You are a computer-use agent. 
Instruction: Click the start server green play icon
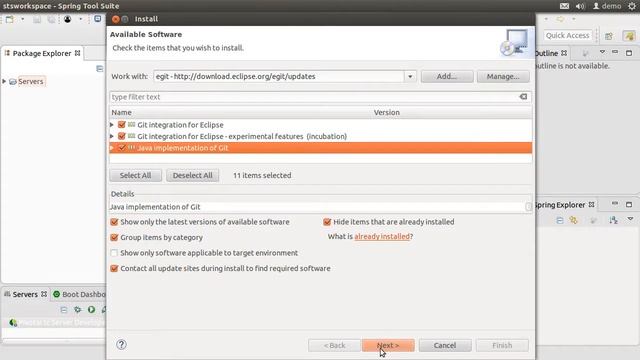(x=91, y=310)
